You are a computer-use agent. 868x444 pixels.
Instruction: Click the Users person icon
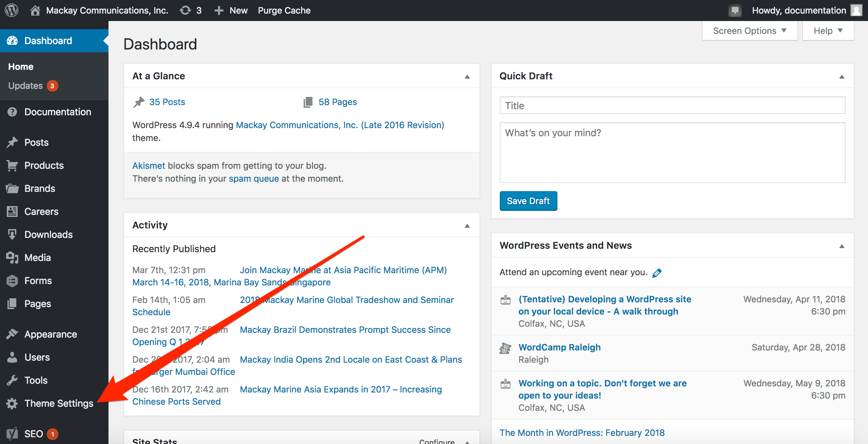coord(12,357)
